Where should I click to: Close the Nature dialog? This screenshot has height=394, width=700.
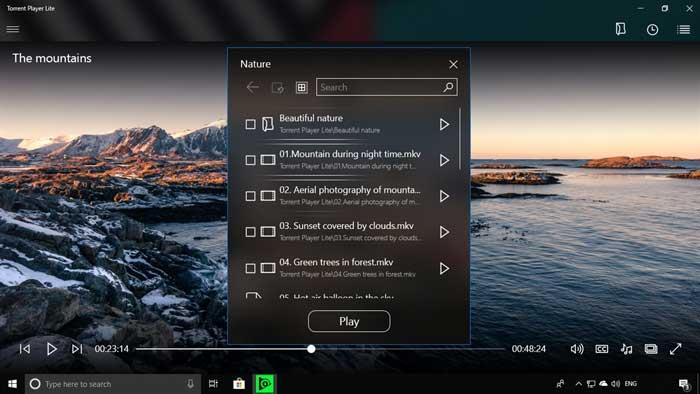click(453, 65)
